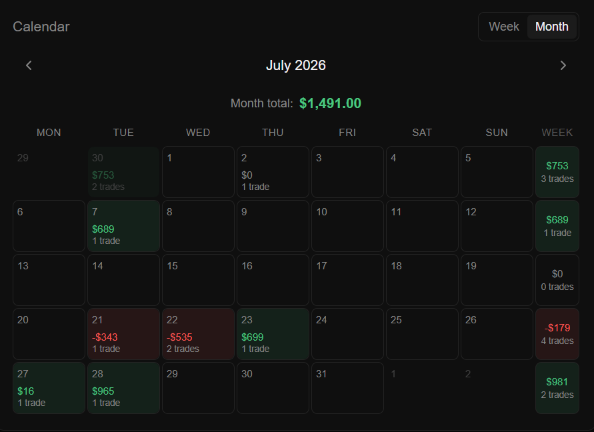Click the $689 1 trade week summary
The width and height of the screenshot is (594, 432).
(557, 226)
